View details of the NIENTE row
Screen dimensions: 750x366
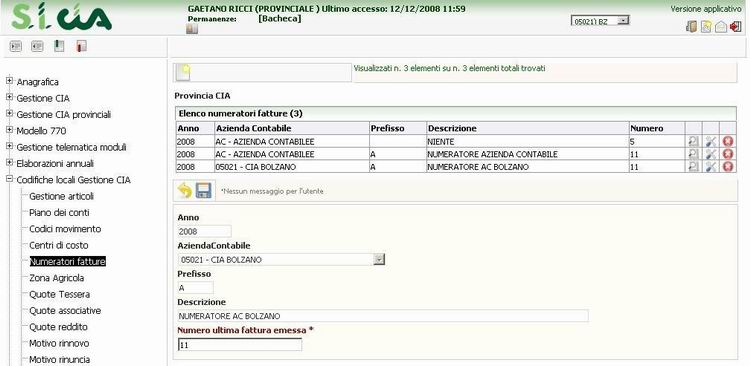[694, 142]
